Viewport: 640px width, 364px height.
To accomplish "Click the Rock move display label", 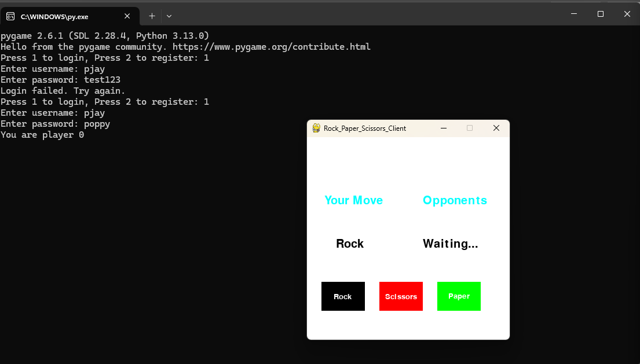I will (x=349, y=244).
